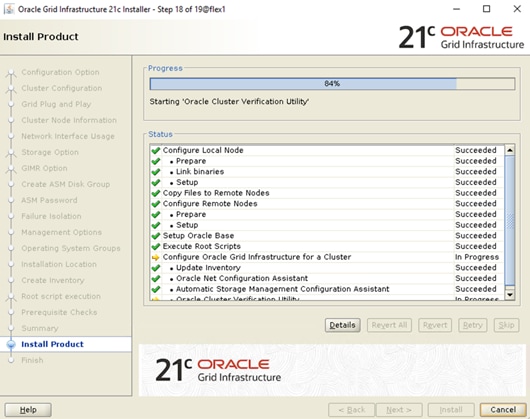Click the status list scroll down arrow
The width and height of the screenshot is (530, 419).
[x=510, y=295]
